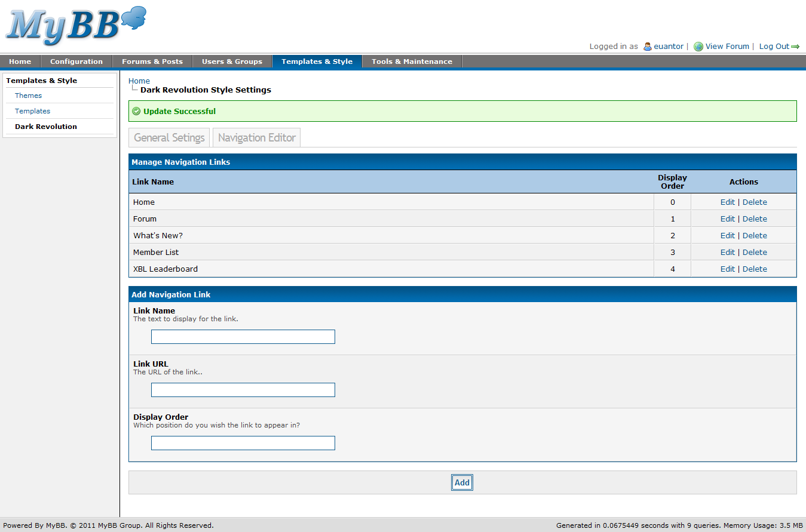Click the MyBB logo
The image size is (806, 532).
point(75,26)
